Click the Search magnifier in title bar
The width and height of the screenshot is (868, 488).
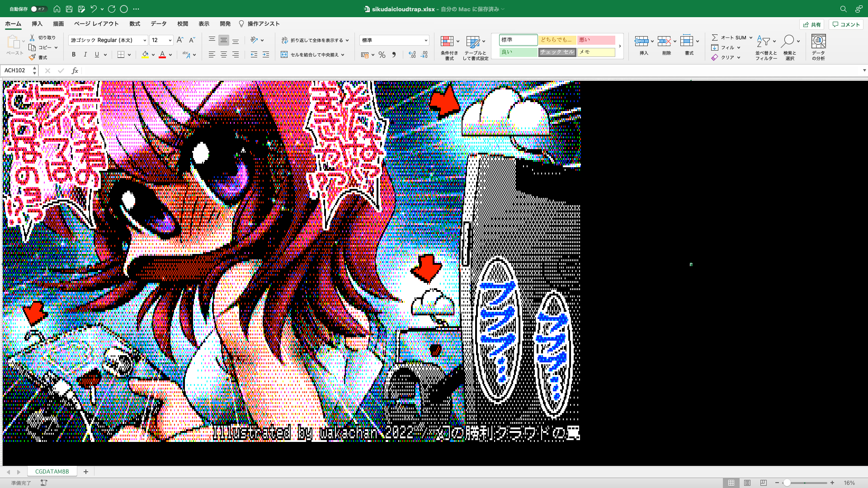pos(843,9)
